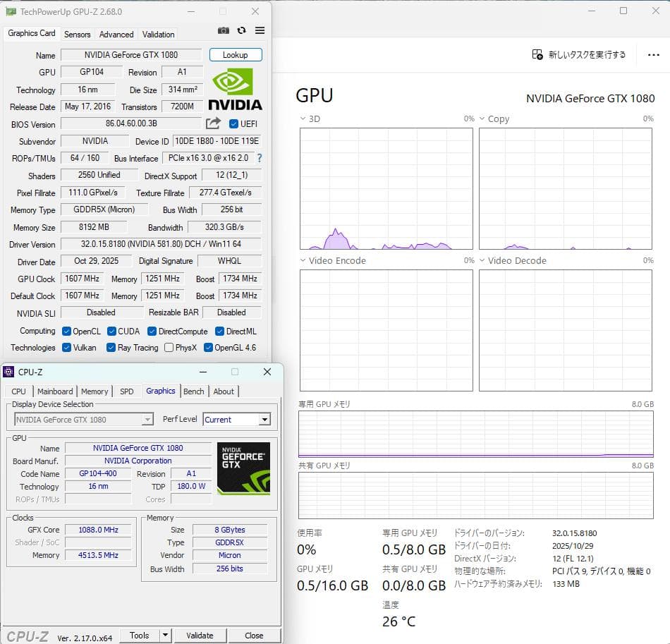Take a screenshot with the camera icon
670x644 pixels.
click(224, 30)
